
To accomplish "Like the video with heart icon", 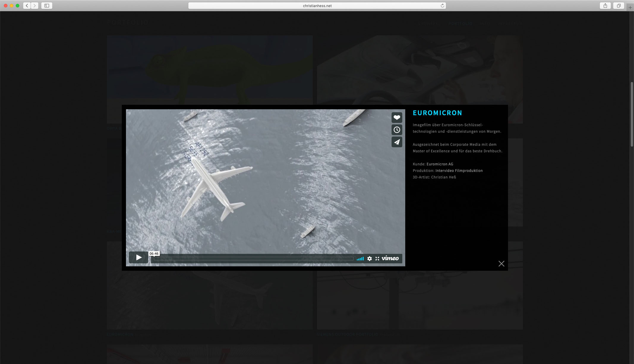I will (x=397, y=118).
